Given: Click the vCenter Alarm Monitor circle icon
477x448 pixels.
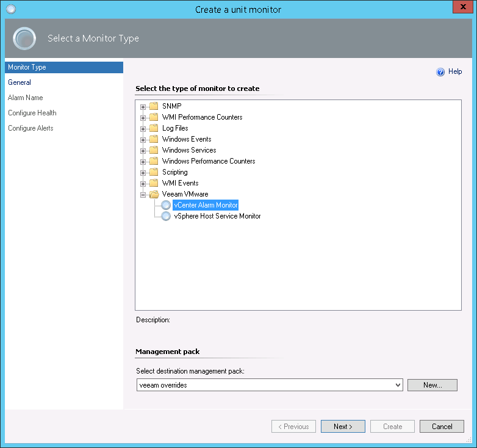Looking at the screenshot, I should pos(166,205).
